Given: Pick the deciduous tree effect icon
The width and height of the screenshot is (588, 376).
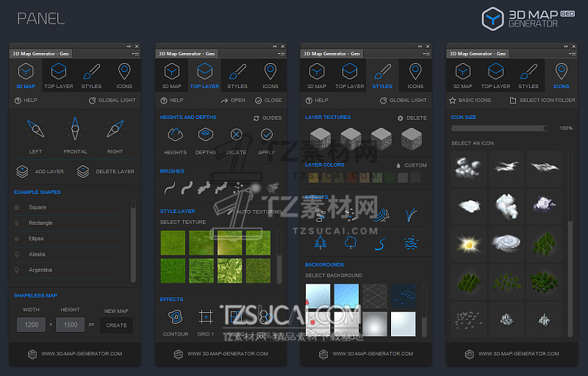Looking at the screenshot, I should point(351,242).
